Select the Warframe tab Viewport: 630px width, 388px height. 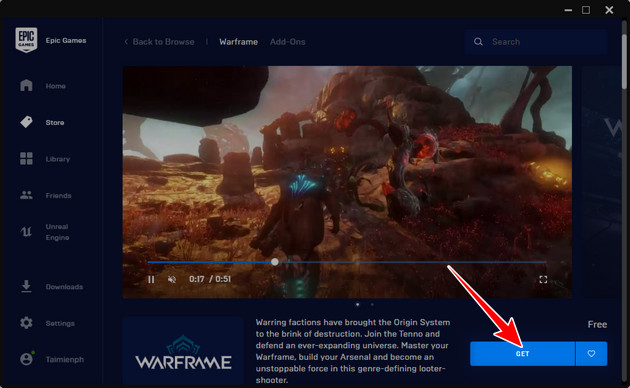pos(238,42)
